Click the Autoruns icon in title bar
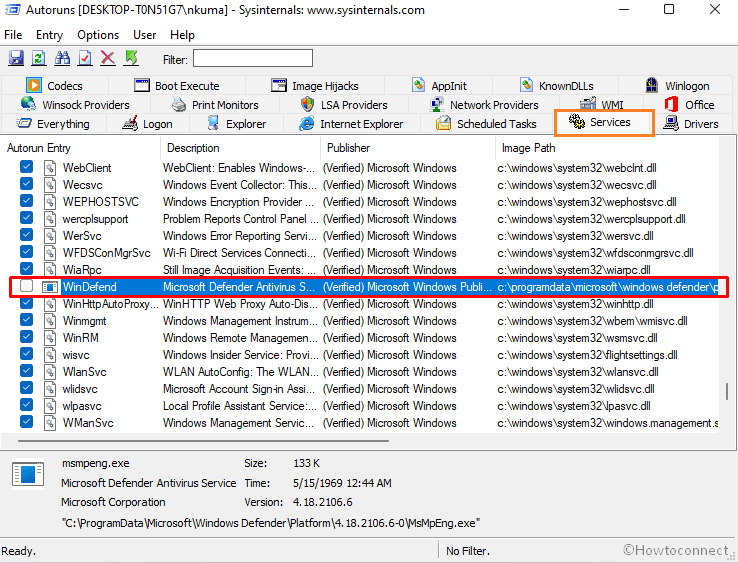 click(12, 9)
